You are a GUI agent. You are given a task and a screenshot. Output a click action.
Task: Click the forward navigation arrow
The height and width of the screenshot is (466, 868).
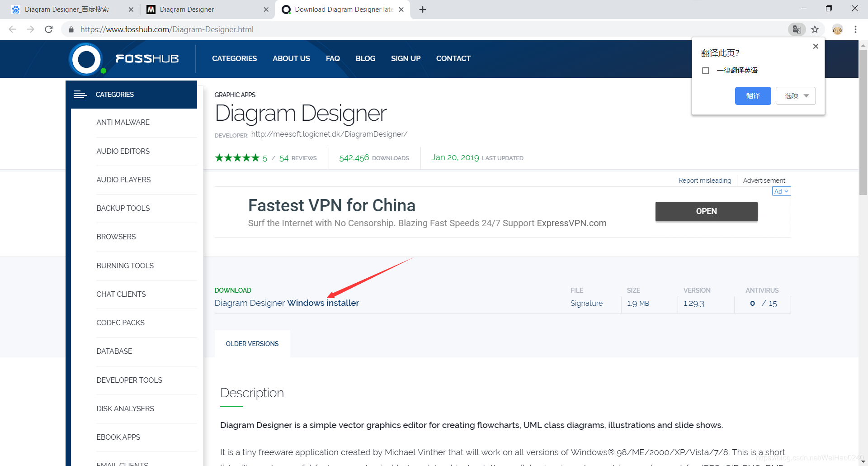click(30, 29)
